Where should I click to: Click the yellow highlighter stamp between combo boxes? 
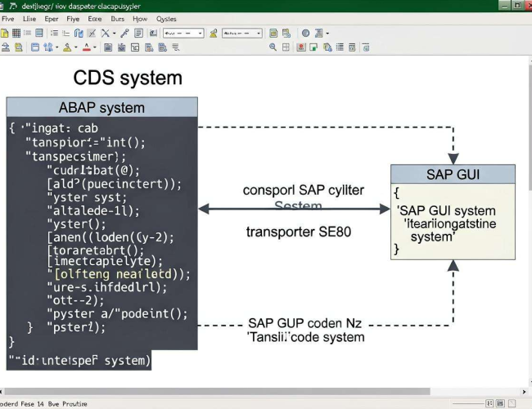pos(214,33)
